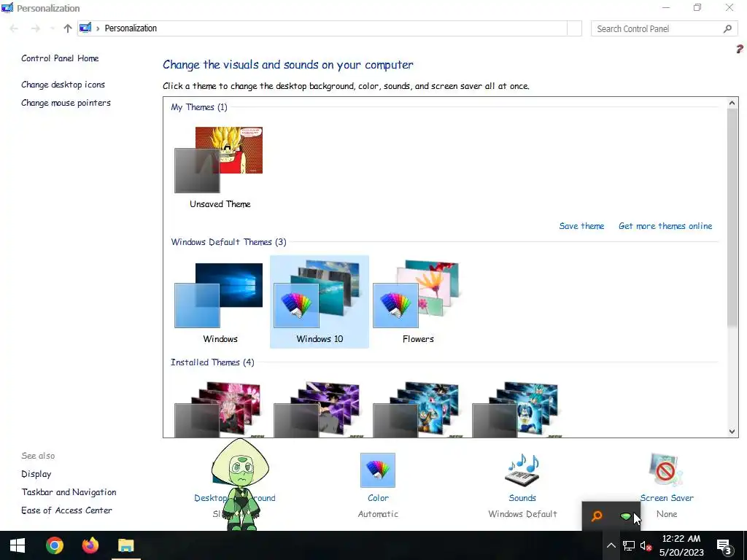This screenshot has height=560, width=747.
Task: Go up one level with the up arrow
Action: tap(68, 28)
